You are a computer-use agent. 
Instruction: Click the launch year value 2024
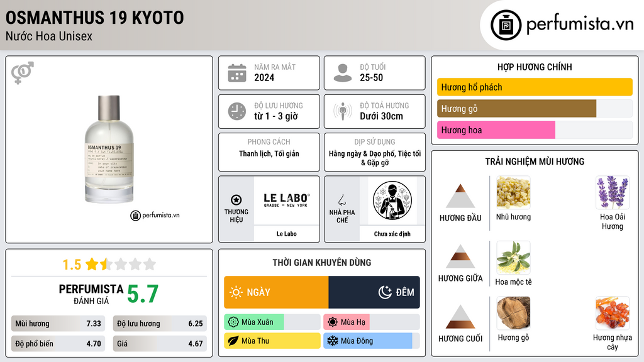(x=264, y=77)
